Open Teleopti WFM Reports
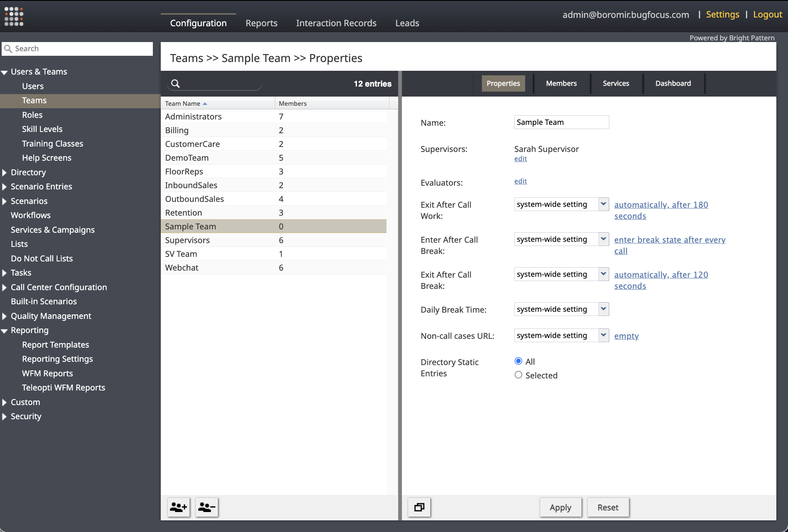 (63, 388)
